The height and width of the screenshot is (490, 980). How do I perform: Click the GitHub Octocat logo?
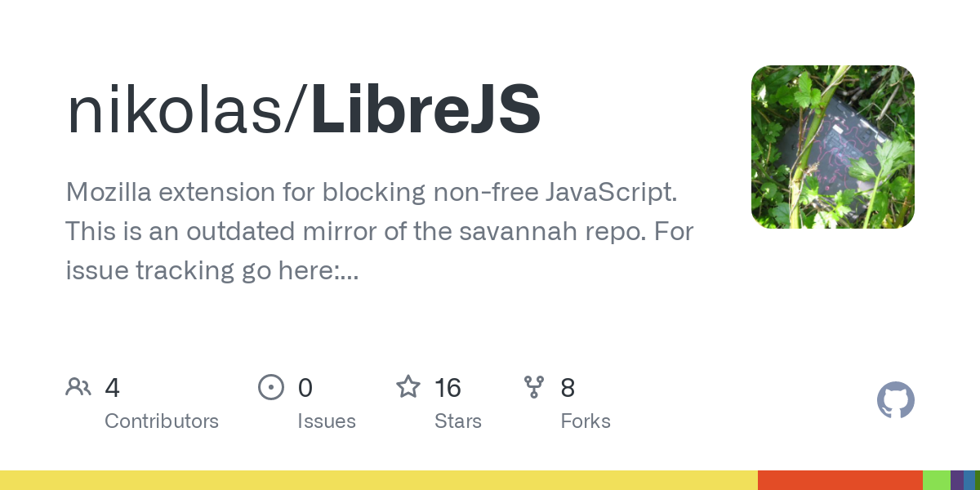click(x=895, y=400)
